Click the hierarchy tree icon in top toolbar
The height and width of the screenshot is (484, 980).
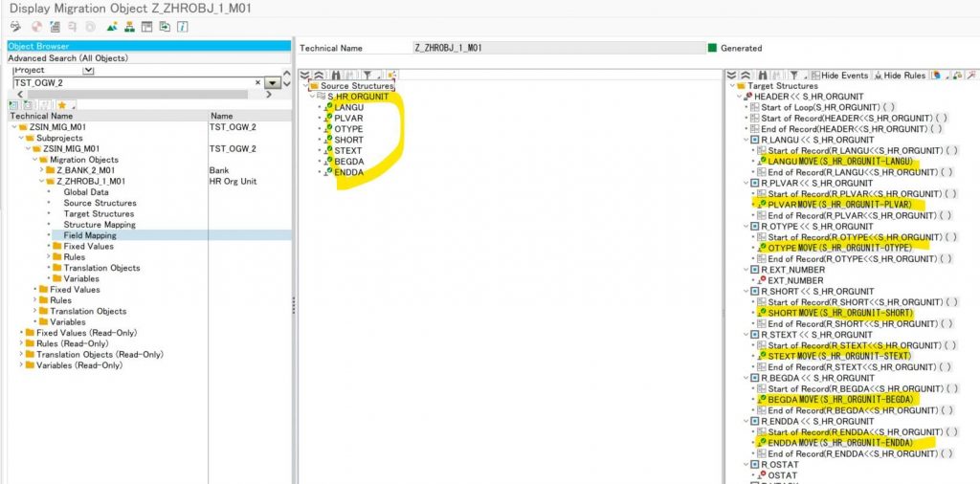coord(129,27)
